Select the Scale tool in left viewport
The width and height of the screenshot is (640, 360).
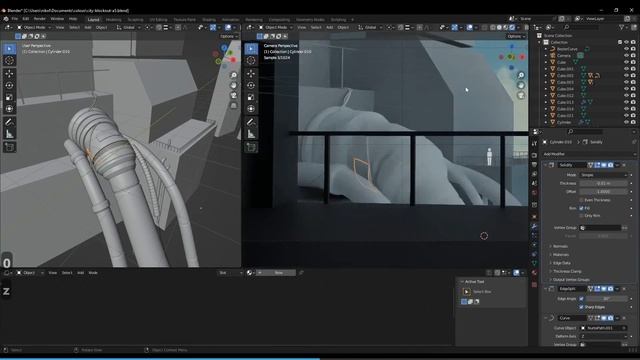[9, 97]
